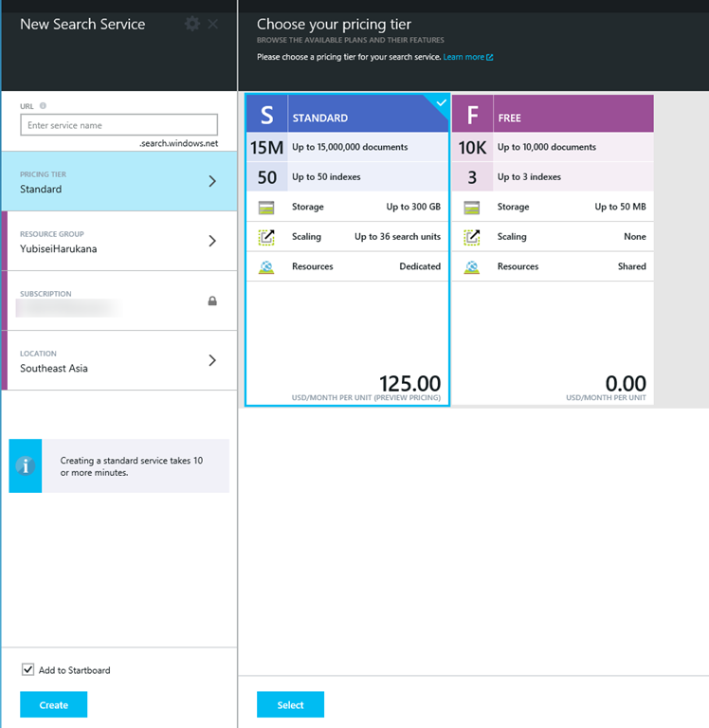
Task: Click the URL info icon
Action: pyautogui.click(x=43, y=106)
